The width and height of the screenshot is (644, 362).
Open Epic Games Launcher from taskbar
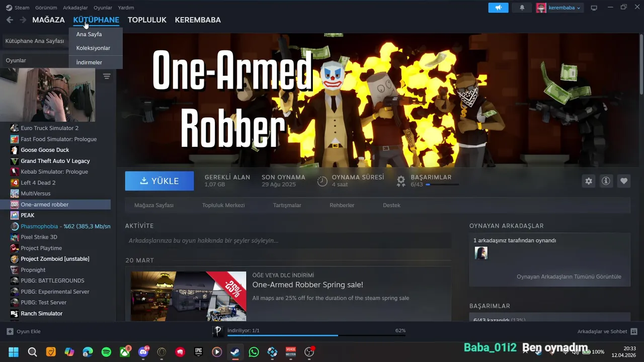pos(198,352)
